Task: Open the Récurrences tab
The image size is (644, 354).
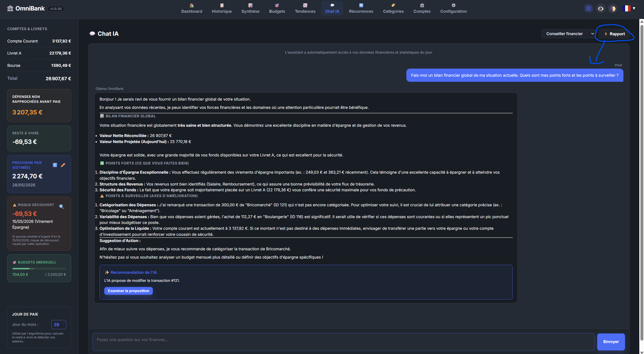Action: coord(361,8)
